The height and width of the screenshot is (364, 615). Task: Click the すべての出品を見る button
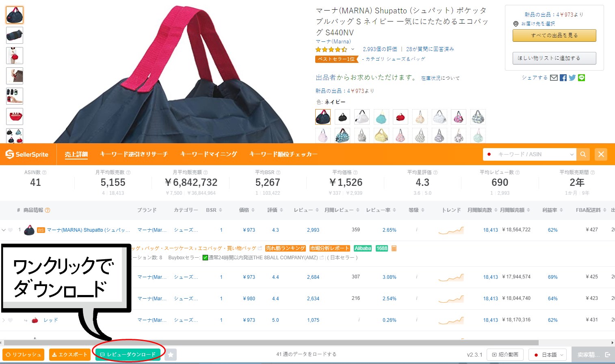554,36
